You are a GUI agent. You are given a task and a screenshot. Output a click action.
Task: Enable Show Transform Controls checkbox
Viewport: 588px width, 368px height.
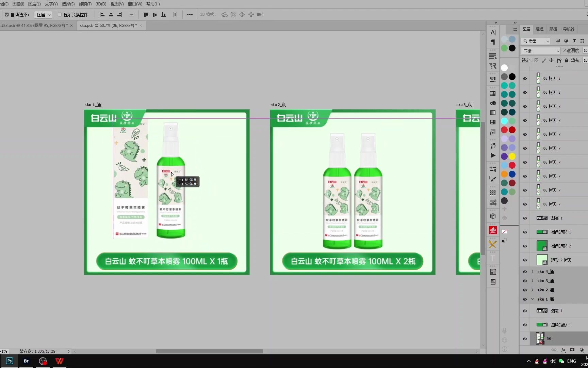(x=60, y=15)
